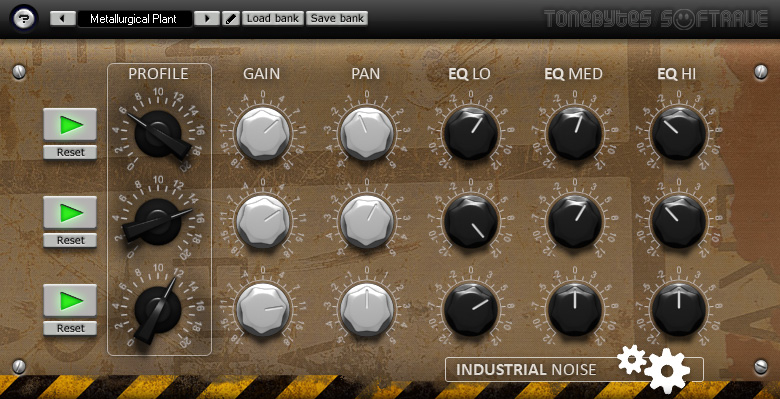Toggle the top row green play button

click(x=70, y=124)
